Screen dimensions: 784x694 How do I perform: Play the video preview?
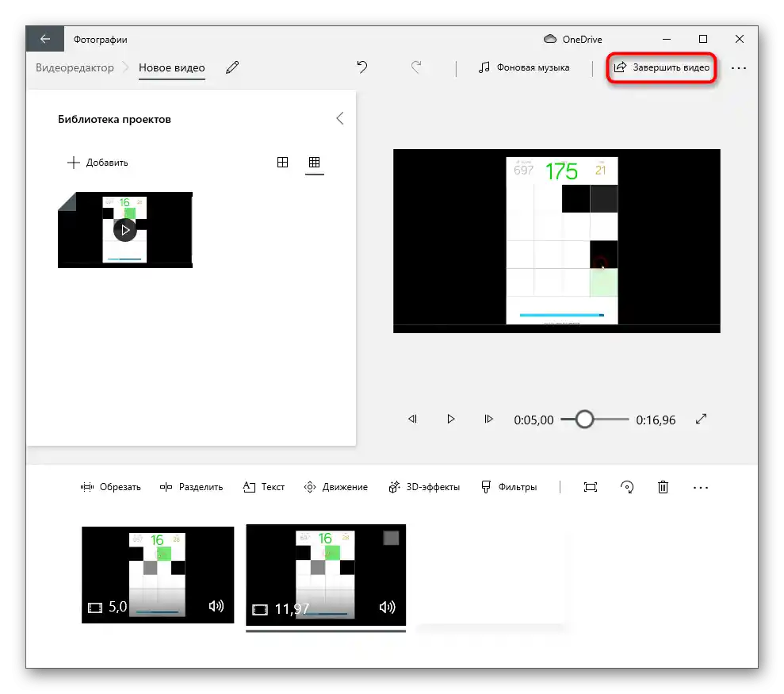pyautogui.click(x=450, y=419)
